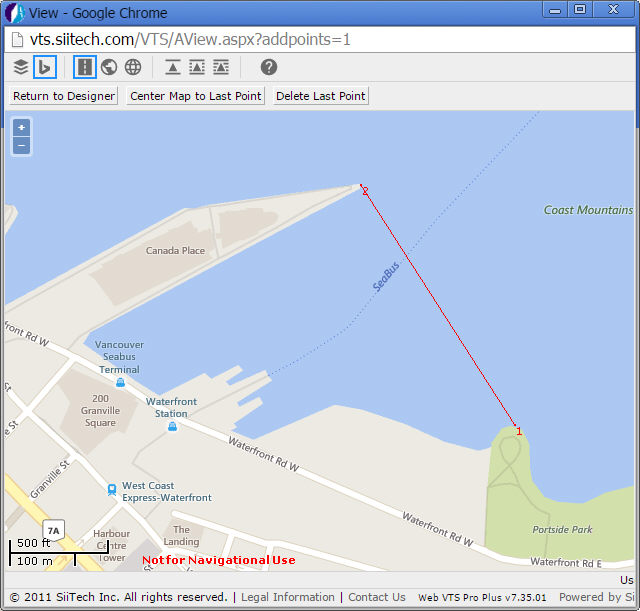
Task: Minimize the Chrome window
Action: pyautogui.click(x=555, y=10)
